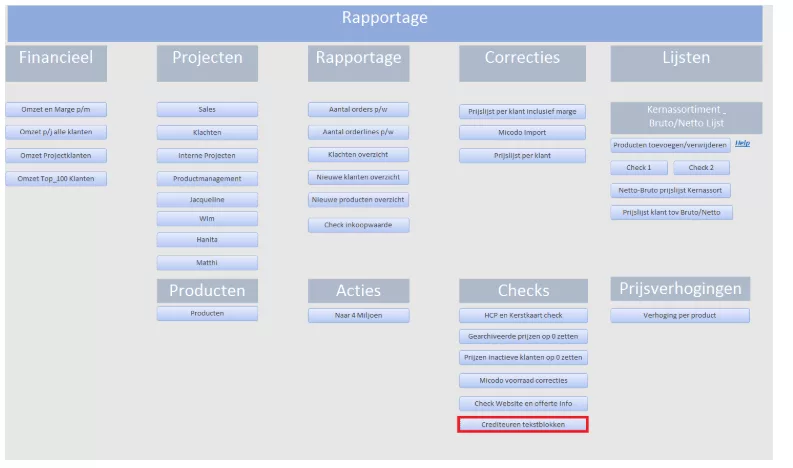This screenshot has height=468, width=793.
Task: Open the Naar 4 Miljoen action
Action: coord(359,315)
